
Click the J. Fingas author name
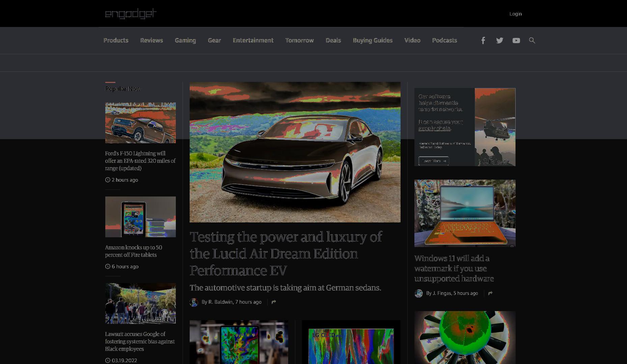pos(442,293)
